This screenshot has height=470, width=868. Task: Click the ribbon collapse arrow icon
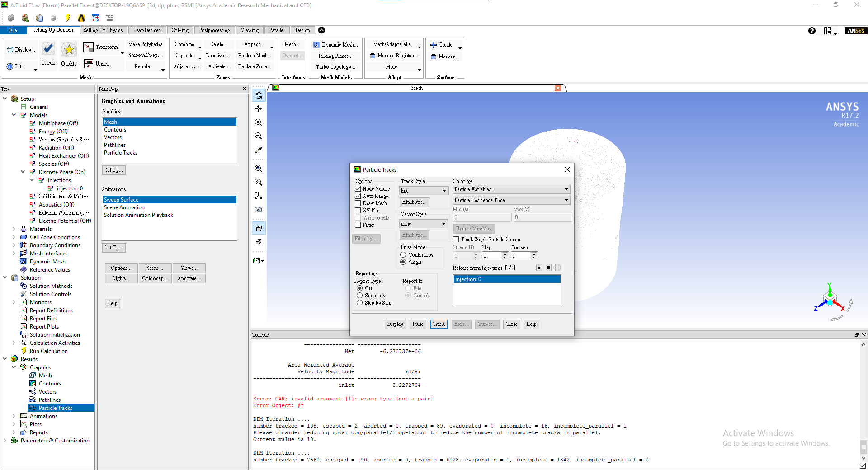point(322,30)
